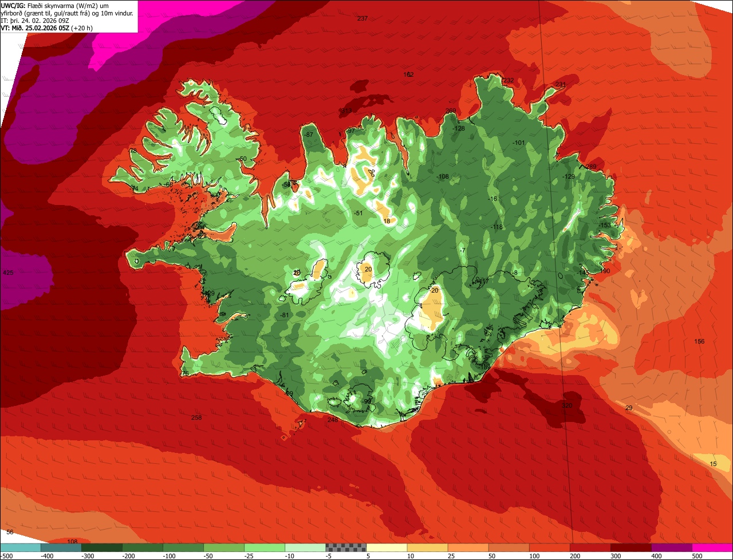
Task: Click the value 190 on the east coast
Action: 605,271
